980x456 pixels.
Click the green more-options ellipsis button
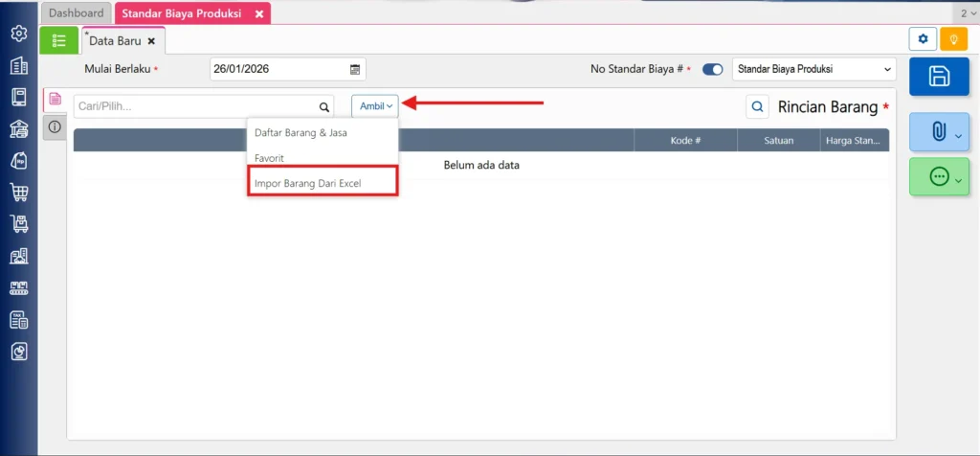pyautogui.click(x=939, y=176)
